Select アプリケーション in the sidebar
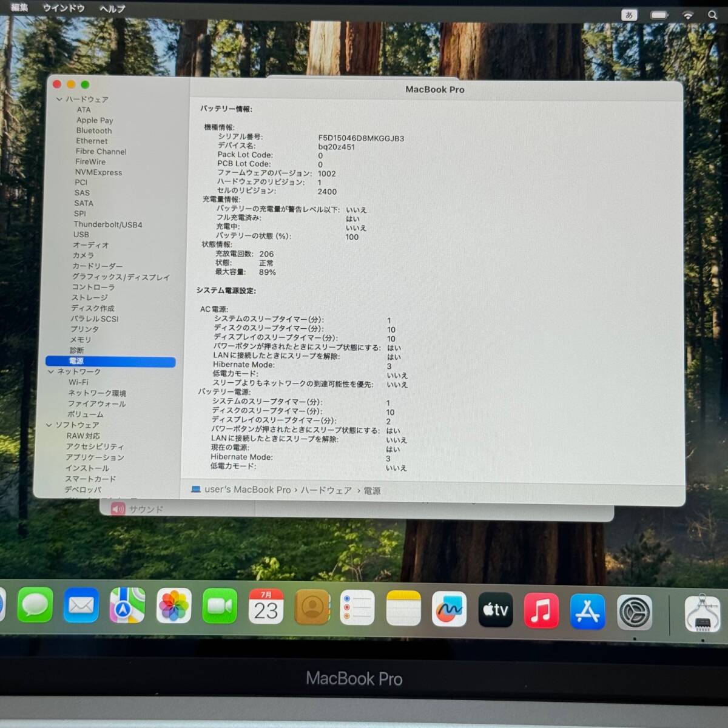Viewport: 728px width, 728px height. click(x=95, y=457)
